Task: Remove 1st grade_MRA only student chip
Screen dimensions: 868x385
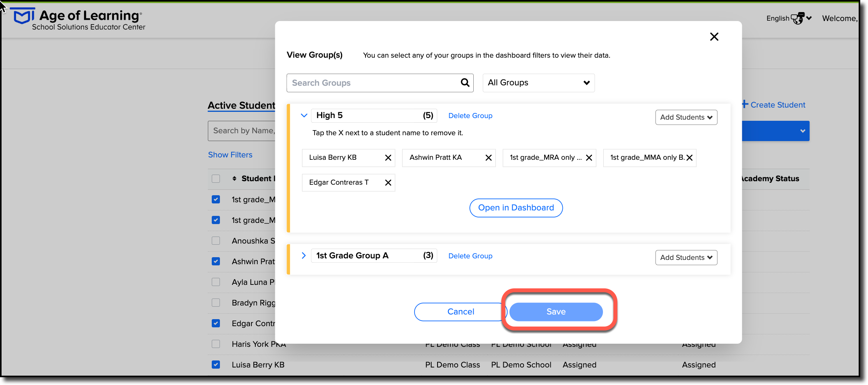Action: 589,158
